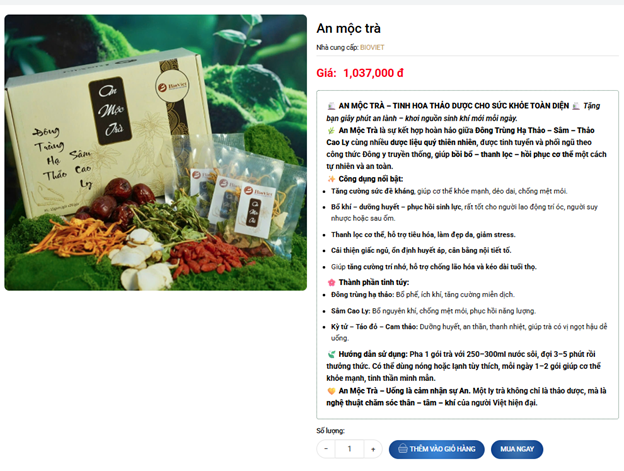Viewport: 624px width, 471px height.
Task: Click the 1,037,000 đ price text
Action: pyautogui.click(x=373, y=73)
